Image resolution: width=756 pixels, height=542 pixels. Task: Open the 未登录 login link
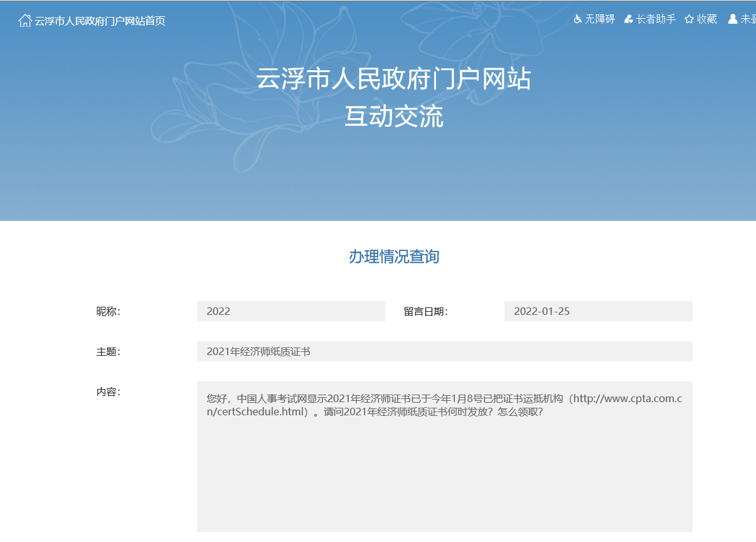748,19
